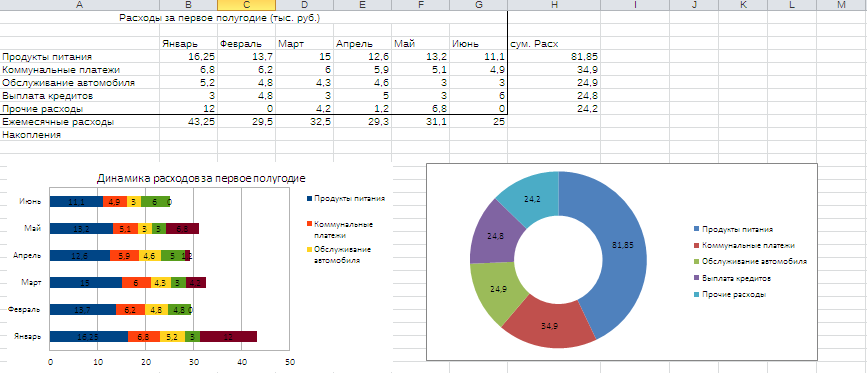The image size is (867, 373).
Task: Click the dark blue 'Продукты питания' legend swatch in bar chart
Action: (309, 198)
